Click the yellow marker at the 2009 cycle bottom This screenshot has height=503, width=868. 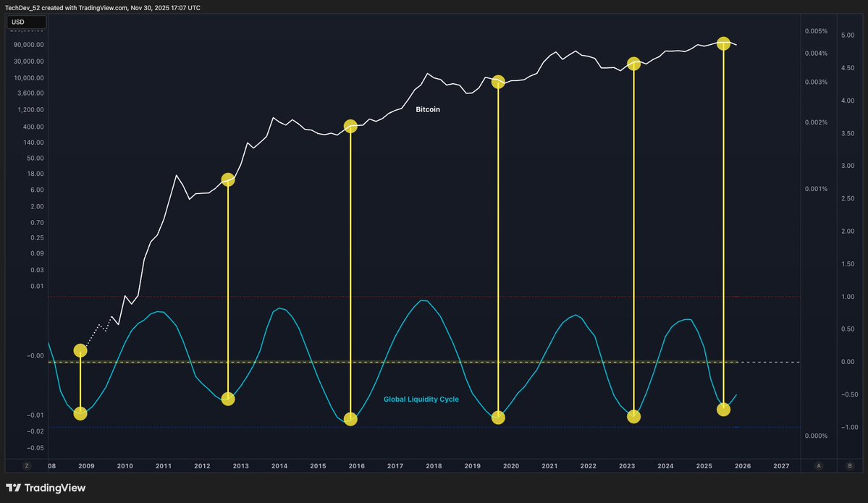coord(80,414)
